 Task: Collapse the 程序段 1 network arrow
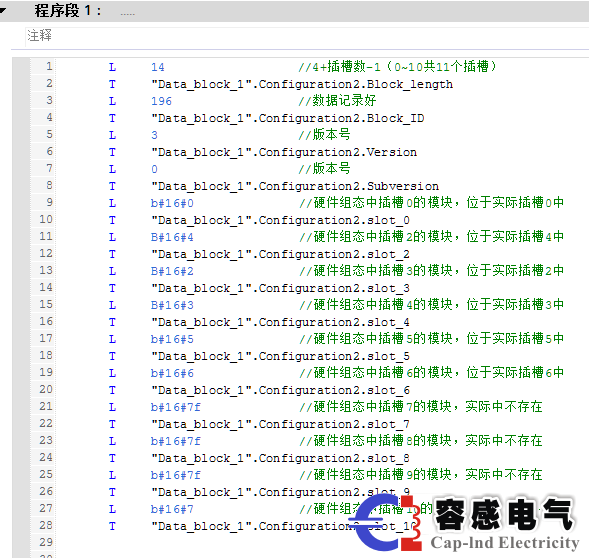[x=3, y=11]
